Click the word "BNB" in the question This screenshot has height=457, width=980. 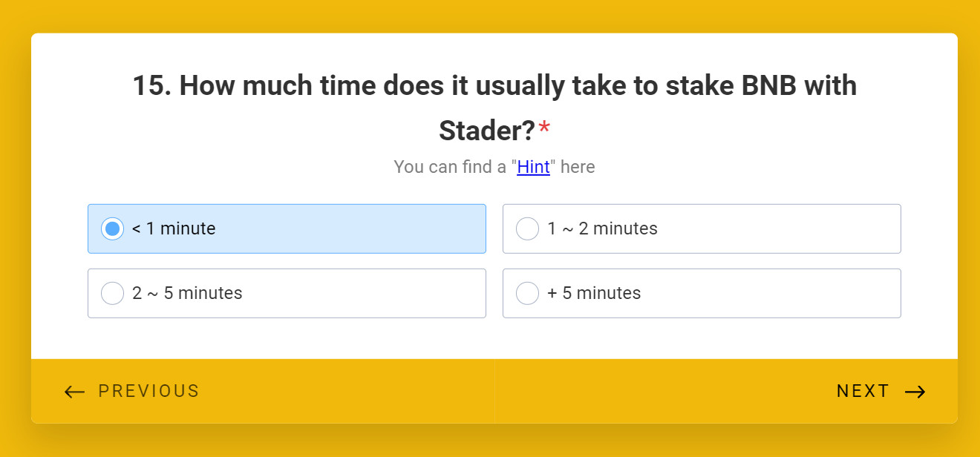768,86
